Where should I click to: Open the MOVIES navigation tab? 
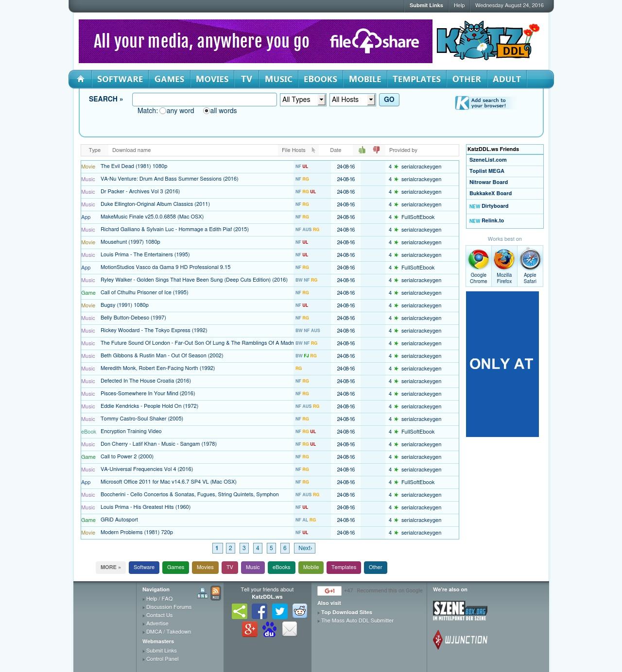(x=212, y=79)
